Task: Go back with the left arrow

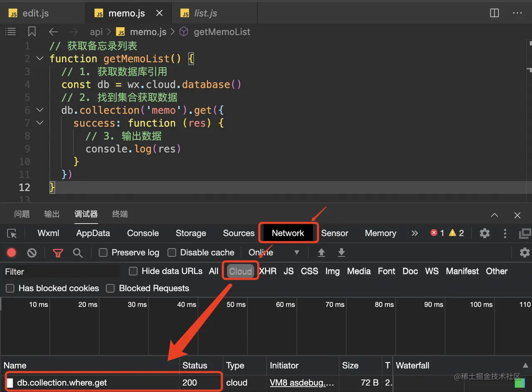Action: pos(53,32)
